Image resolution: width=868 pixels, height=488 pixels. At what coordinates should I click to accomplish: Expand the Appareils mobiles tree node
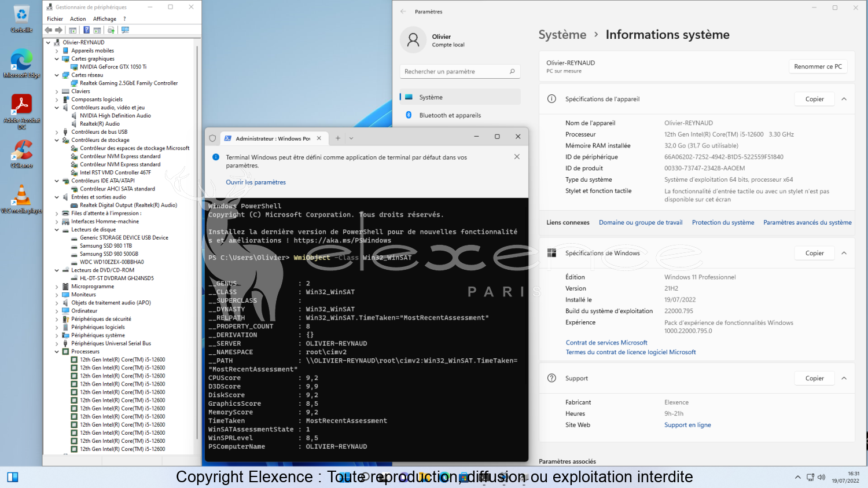point(57,50)
